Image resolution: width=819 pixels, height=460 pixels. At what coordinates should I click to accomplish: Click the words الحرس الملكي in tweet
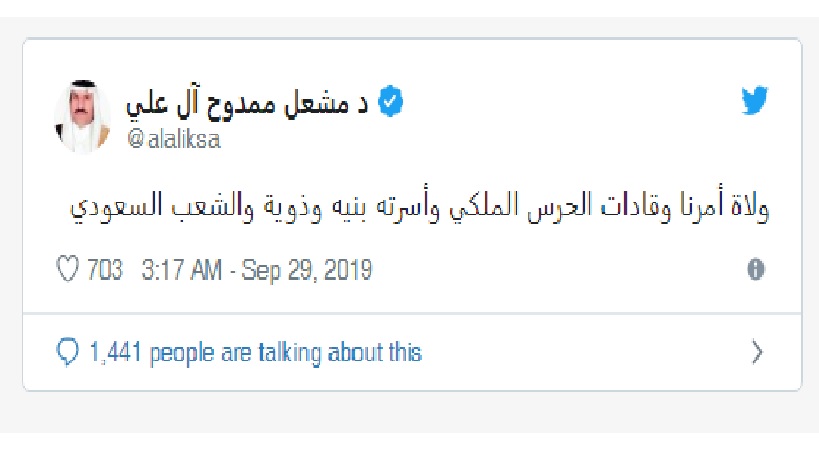point(520,206)
